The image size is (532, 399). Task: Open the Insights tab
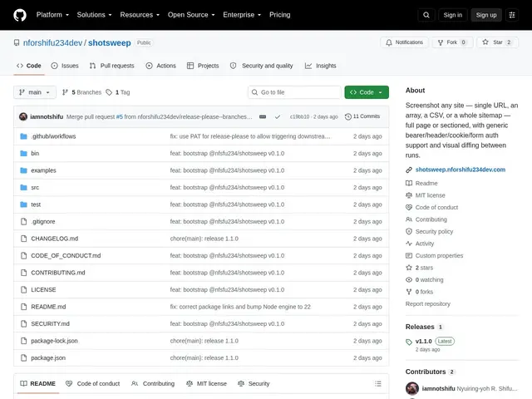pos(320,66)
